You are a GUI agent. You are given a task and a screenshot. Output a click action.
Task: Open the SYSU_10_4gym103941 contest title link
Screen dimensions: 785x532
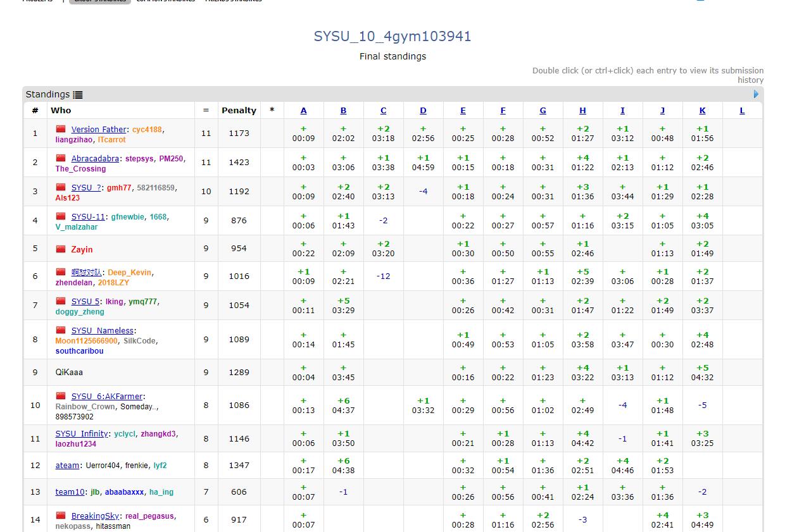coord(392,37)
